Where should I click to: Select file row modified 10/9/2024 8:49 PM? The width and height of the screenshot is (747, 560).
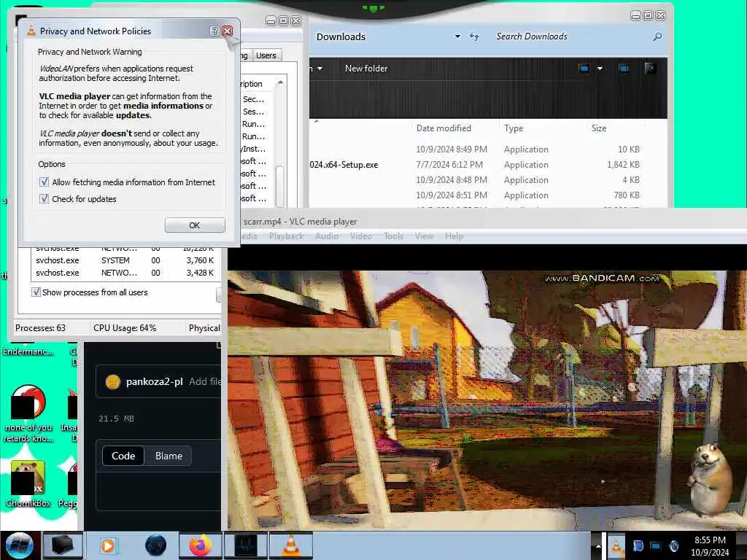[x=476, y=149]
